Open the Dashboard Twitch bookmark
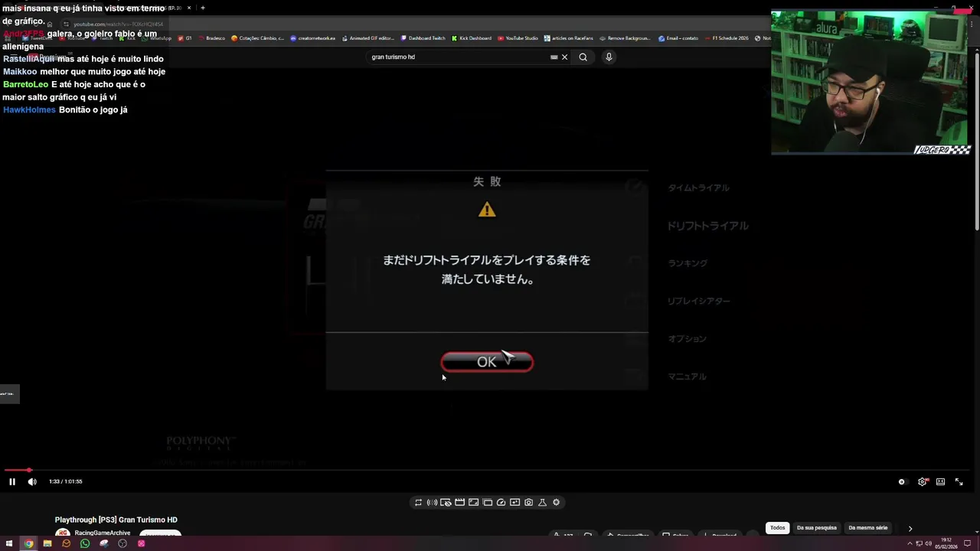The image size is (980, 551). pyautogui.click(x=423, y=38)
